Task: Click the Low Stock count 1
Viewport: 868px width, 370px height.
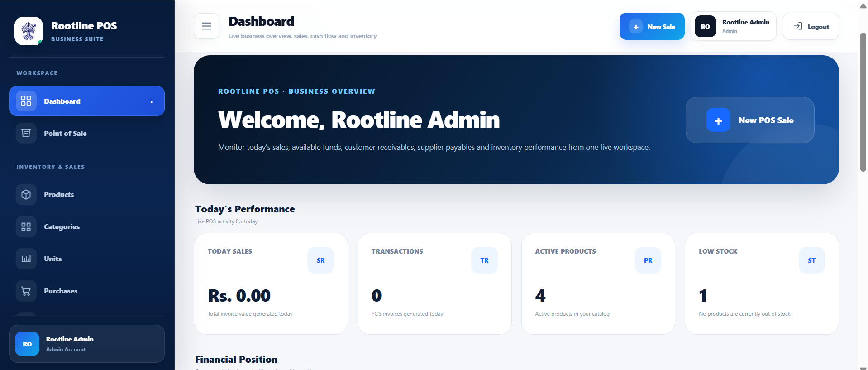Action: (703, 296)
